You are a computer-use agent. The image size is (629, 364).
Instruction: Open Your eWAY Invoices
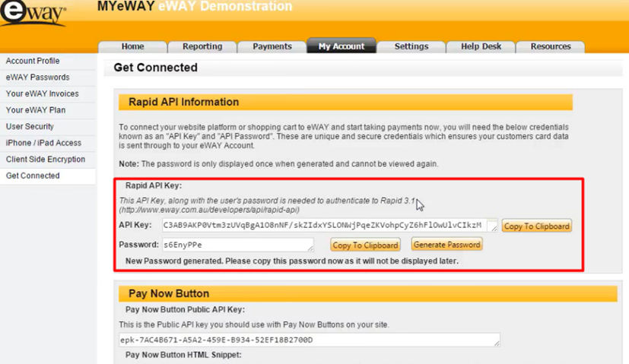pyautogui.click(x=48, y=93)
